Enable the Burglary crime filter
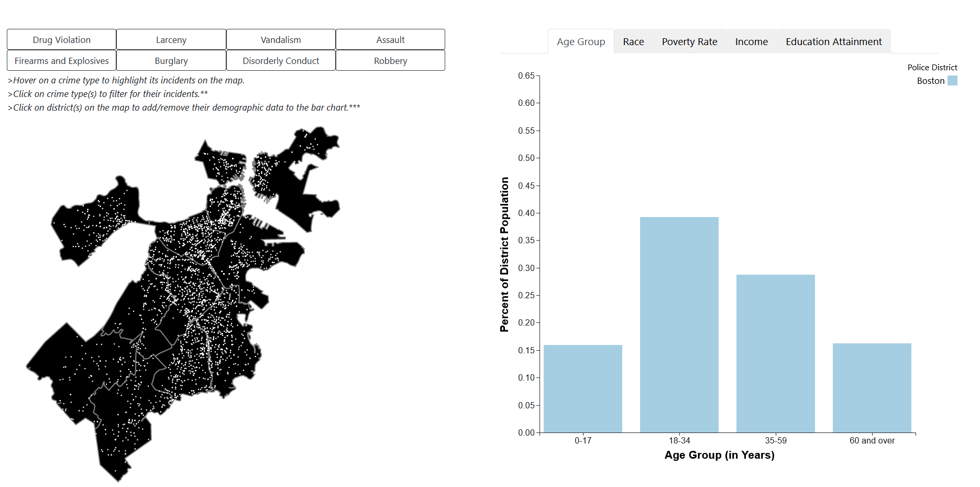 [x=171, y=60]
